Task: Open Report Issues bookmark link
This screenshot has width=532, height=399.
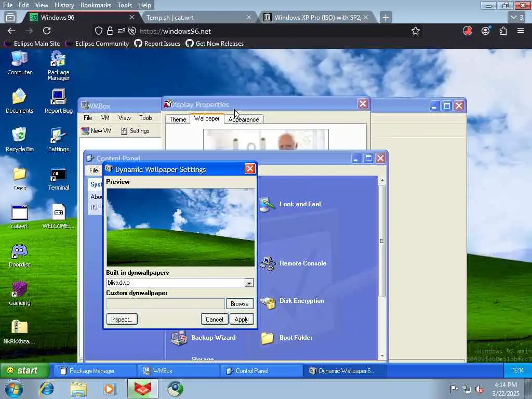Action: [157, 44]
